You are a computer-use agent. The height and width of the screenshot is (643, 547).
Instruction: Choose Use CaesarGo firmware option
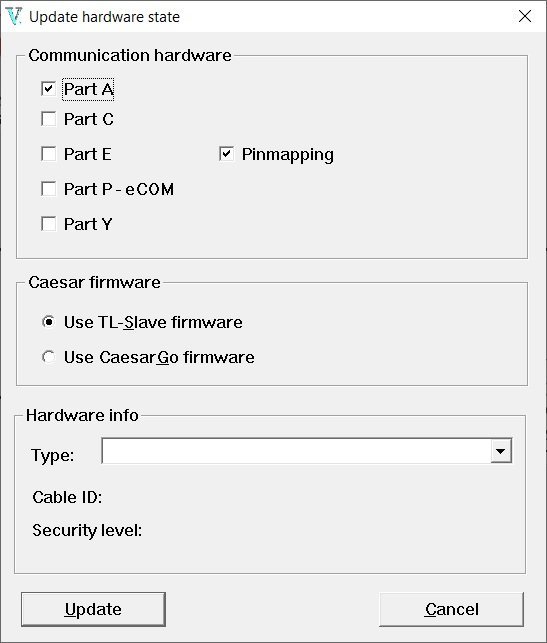48,357
